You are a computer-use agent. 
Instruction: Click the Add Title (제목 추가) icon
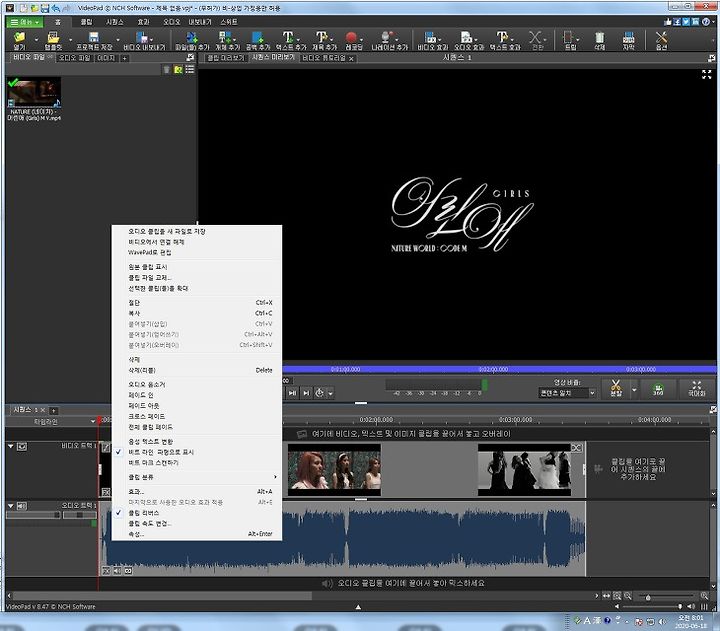click(321, 37)
